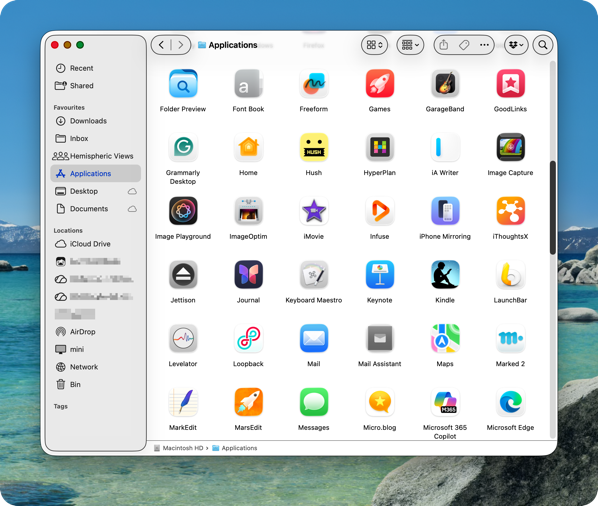The width and height of the screenshot is (598, 506).
Task: Click the Share toolbar button
Action: pos(444,45)
